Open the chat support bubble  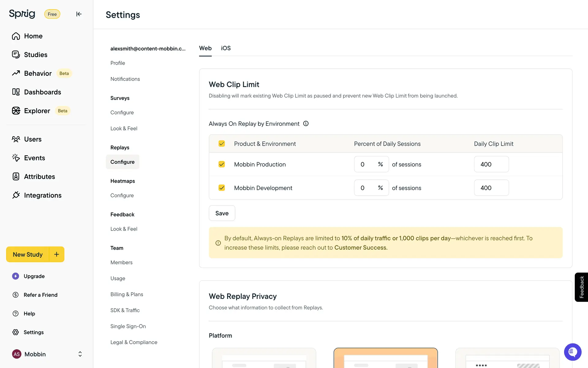pyautogui.click(x=572, y=352)
